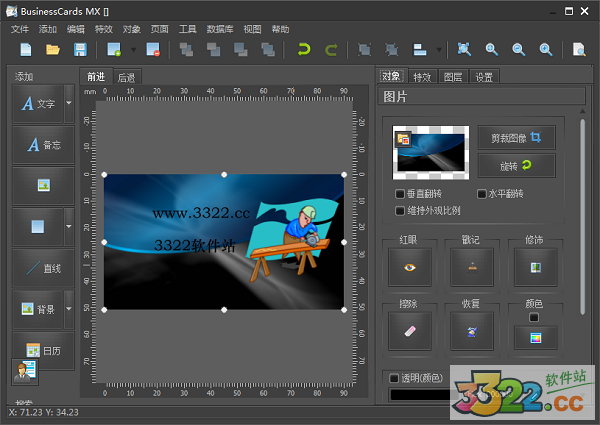Image resolution: width=600 pixels, height=425 pixels.
Task: Add text with 文字 button
Action: pyautogui.click(x=38, y=103)
